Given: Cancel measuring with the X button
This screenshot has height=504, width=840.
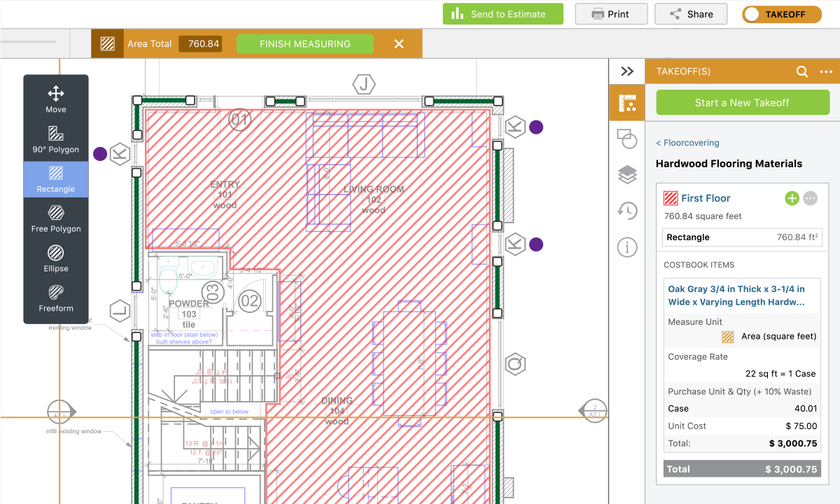Looking at the screenshot, I should 399,43.
